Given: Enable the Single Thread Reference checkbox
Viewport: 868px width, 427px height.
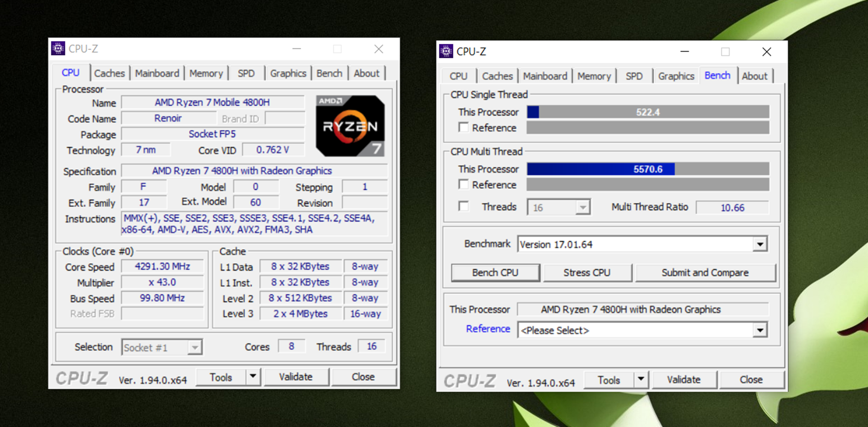Looking at the screenshot, I should [x=463, y=127].
